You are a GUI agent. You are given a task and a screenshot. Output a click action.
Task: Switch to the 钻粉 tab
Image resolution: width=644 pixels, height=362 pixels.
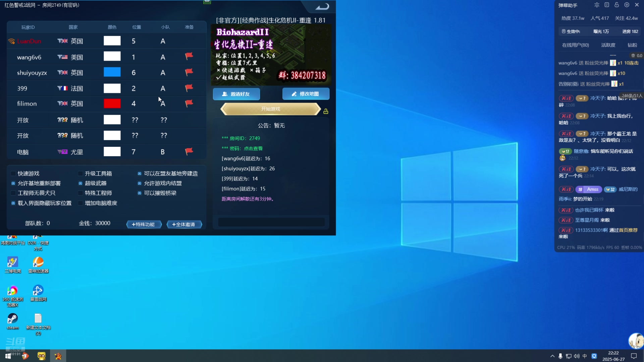tap(632, 45)
